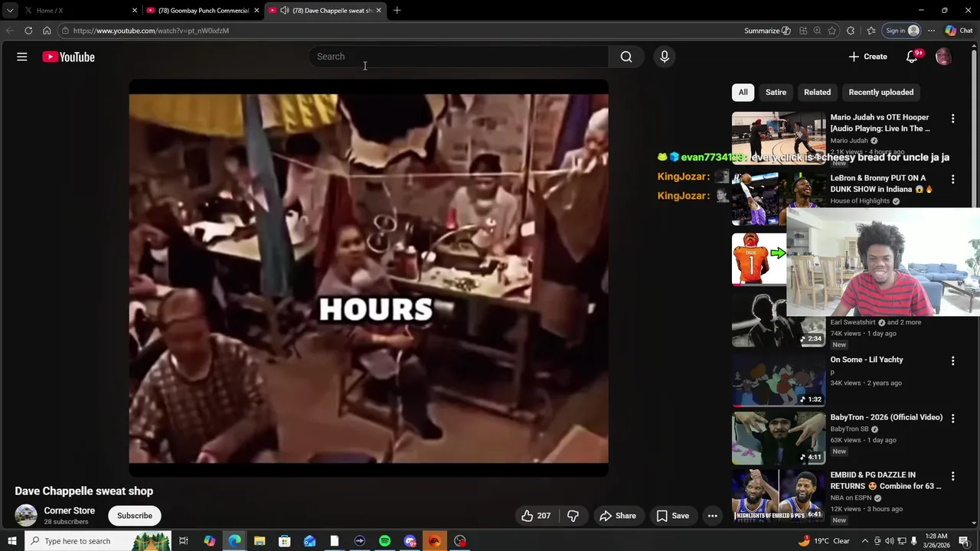Click the search magnifier button
Viewport: 980px width, 551px height.
626,57
